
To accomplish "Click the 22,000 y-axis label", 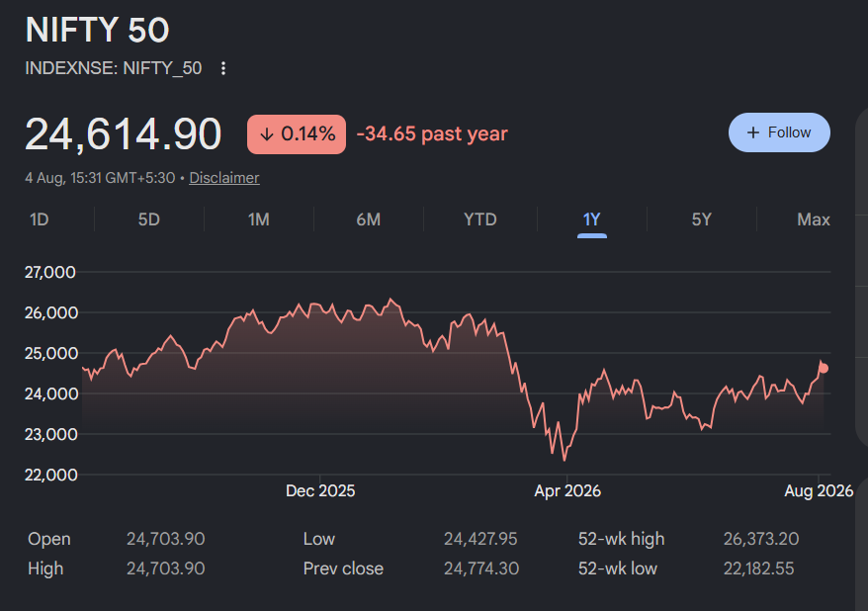I will point(51,475).
